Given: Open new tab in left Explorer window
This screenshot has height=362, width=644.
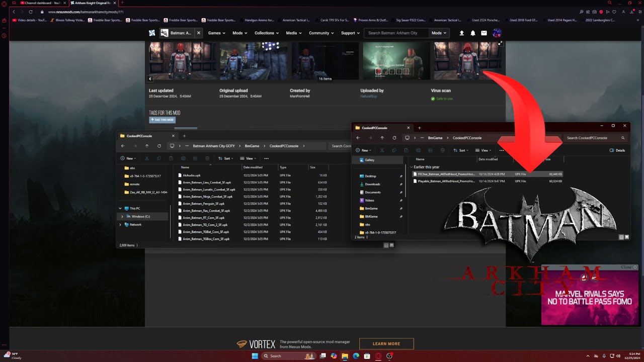Looking at the screenshot, I should 184,136.
